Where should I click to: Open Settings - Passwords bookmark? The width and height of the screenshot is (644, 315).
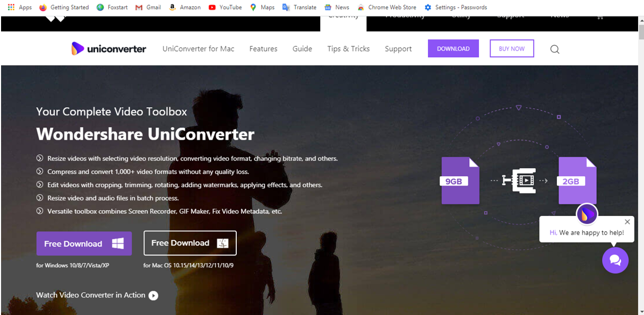455,7
